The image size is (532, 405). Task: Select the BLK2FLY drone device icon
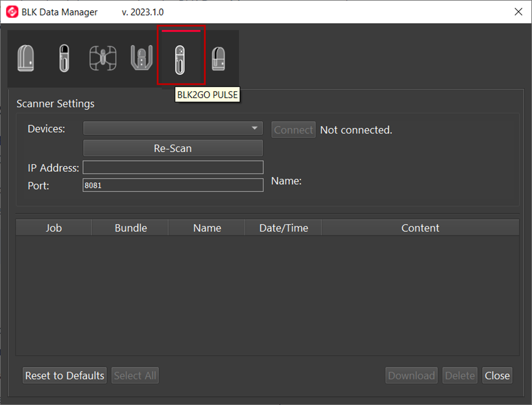pos(102,58)
